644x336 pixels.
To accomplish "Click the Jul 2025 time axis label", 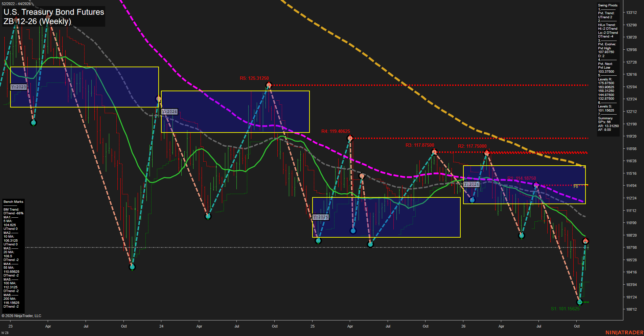I will coord(388,326).
